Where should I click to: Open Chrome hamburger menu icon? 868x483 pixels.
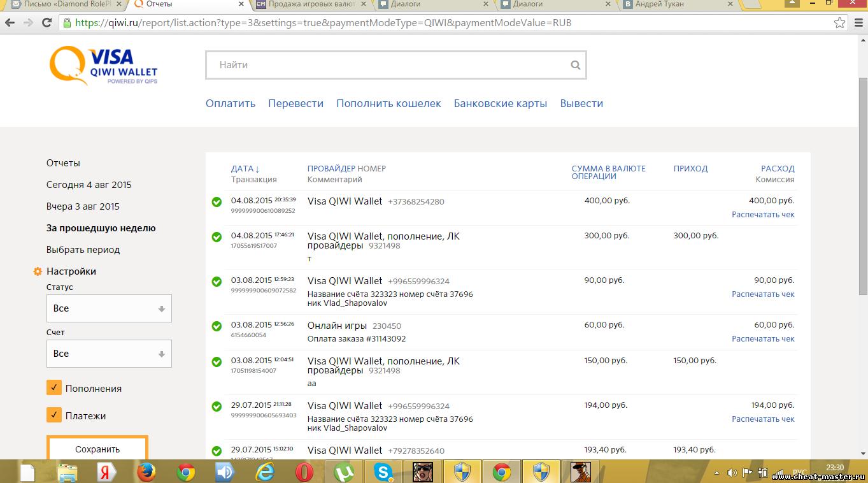(857, 22)
